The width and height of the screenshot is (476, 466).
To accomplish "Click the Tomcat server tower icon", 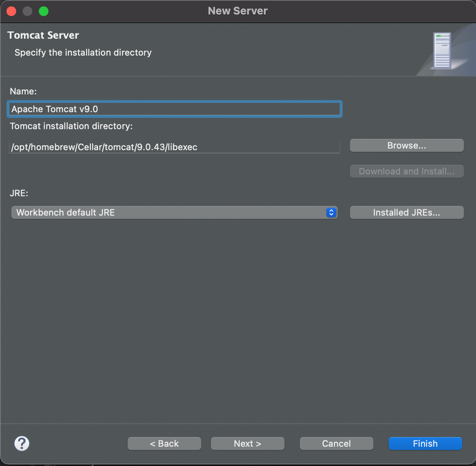I will [x=442, y=50].
